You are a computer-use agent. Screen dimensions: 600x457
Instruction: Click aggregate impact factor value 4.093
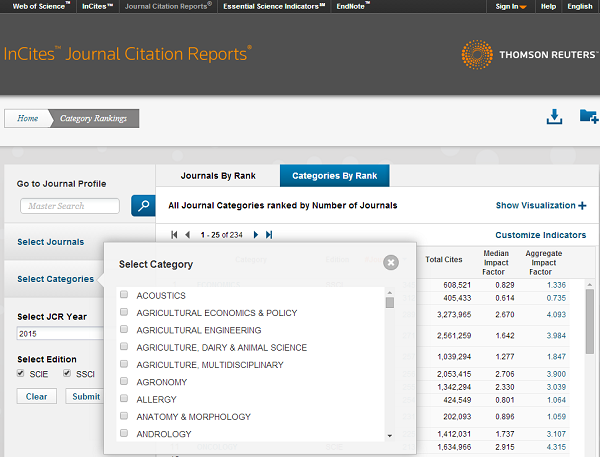coord(556,315)
